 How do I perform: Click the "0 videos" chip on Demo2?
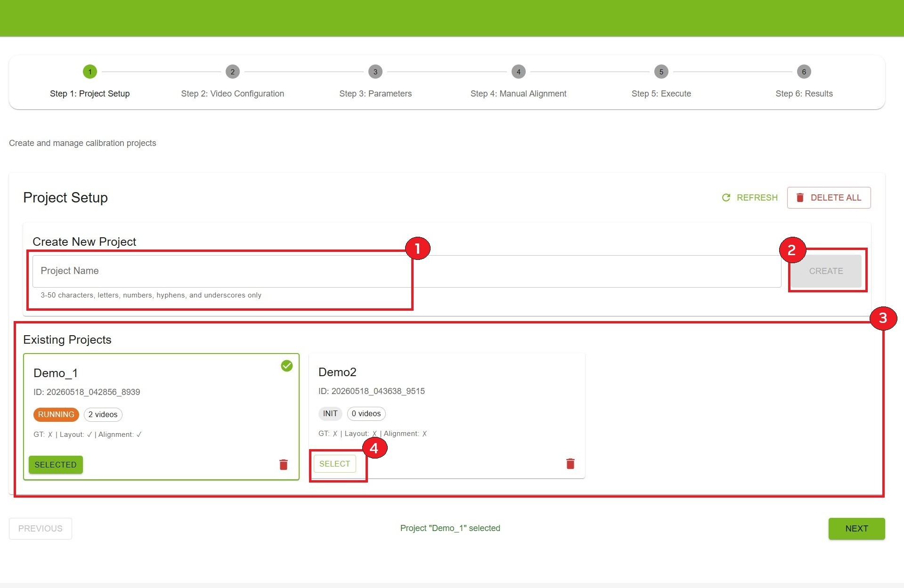pos(366,414)
